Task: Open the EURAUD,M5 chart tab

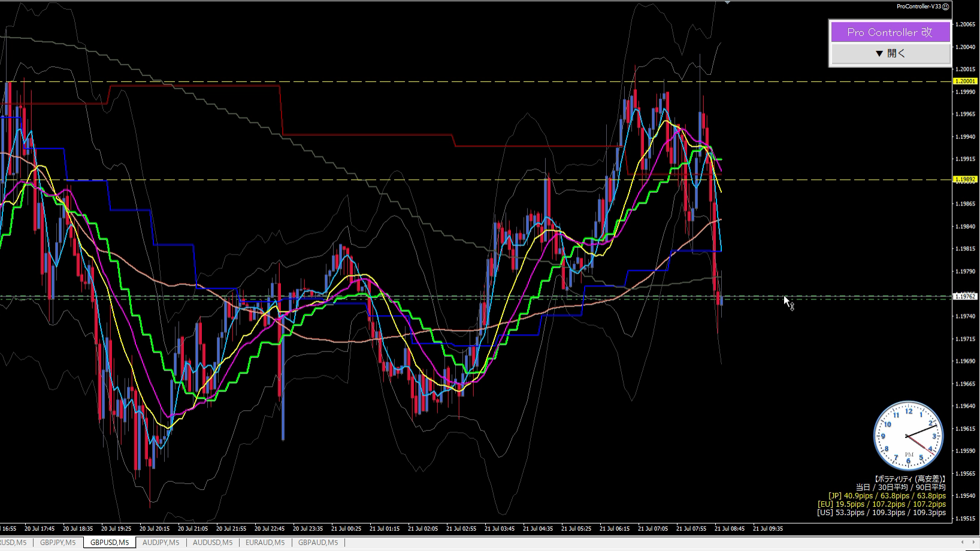Action: tap(265, 543)
